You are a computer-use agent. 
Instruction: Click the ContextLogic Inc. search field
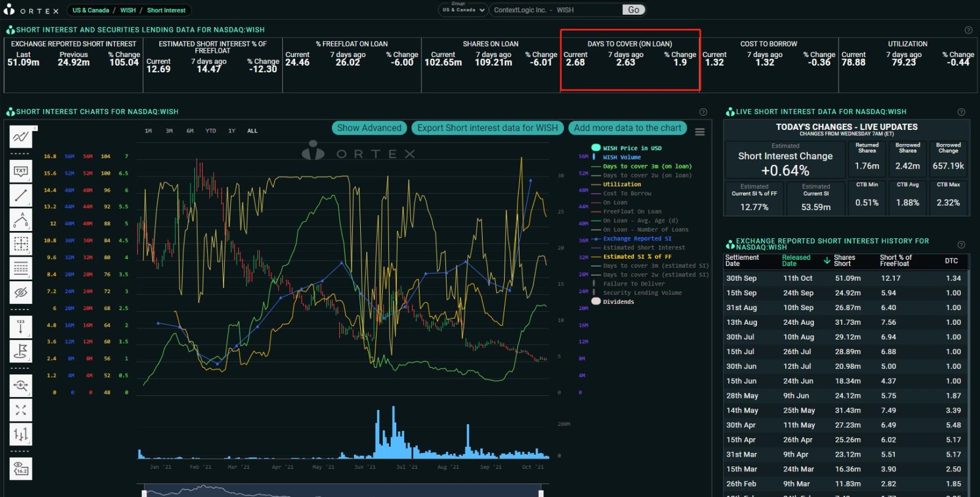[x=556, y=10]
